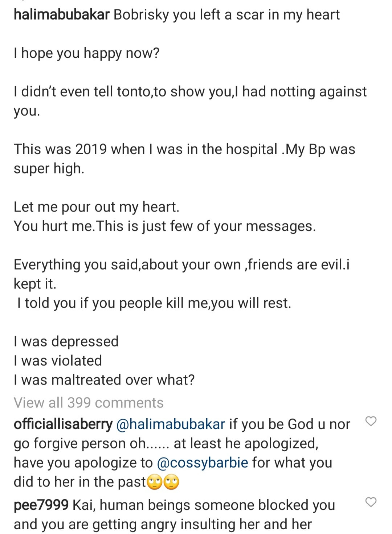
Task: Like the officiallisaberry comment with the heart
Action: pyautogui.click(x=371, y=421)
